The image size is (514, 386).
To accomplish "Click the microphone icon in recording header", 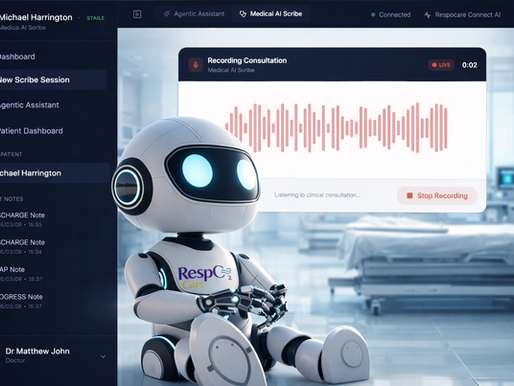I will click(196, 65).
